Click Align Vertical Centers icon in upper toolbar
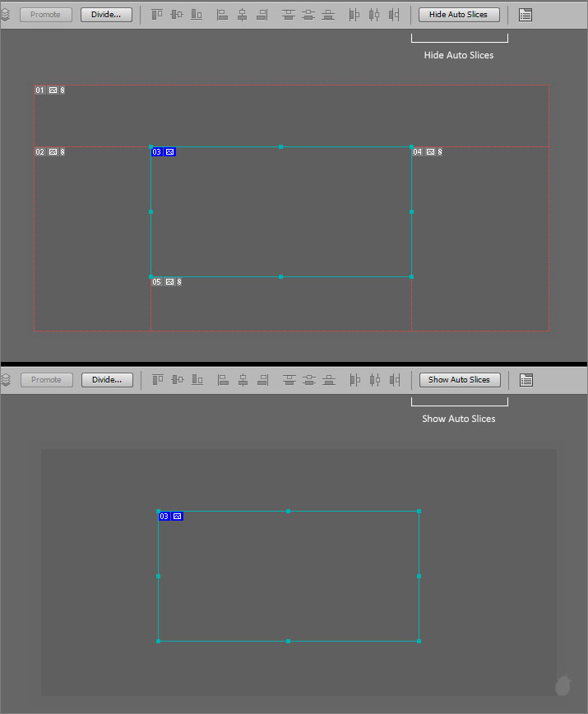Screen dimensions: 588x714 pyautogui.click(x=177, y=15)
